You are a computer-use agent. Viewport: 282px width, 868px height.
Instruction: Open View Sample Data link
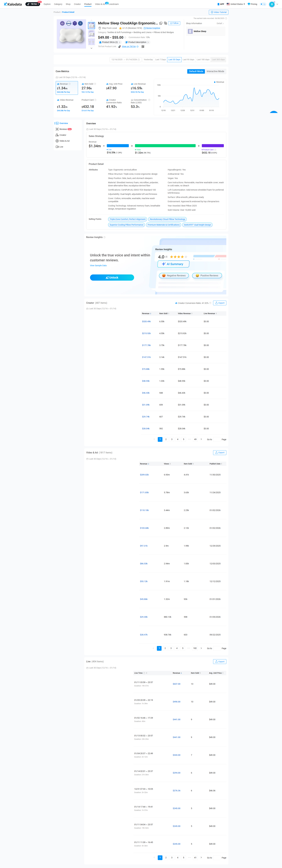[98, 265]
